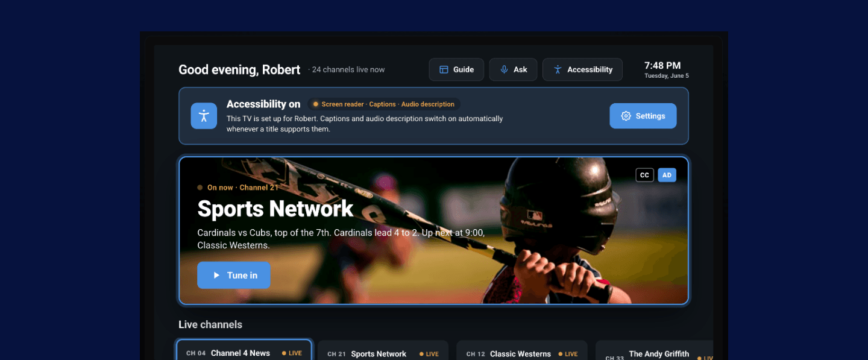Toggle the AD audio description badge
The height and width of the screenshot is (360, 868).
tap(667, 175)
